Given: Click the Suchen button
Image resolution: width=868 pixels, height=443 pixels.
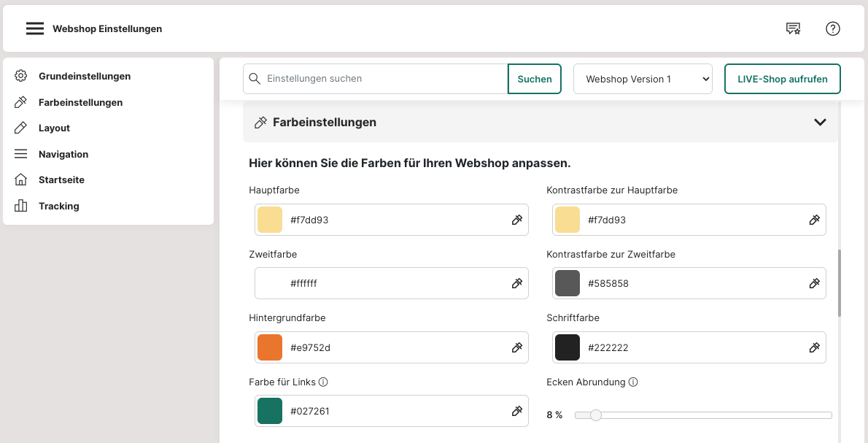Looking at the screenshot, I should [x=535, y=79].
